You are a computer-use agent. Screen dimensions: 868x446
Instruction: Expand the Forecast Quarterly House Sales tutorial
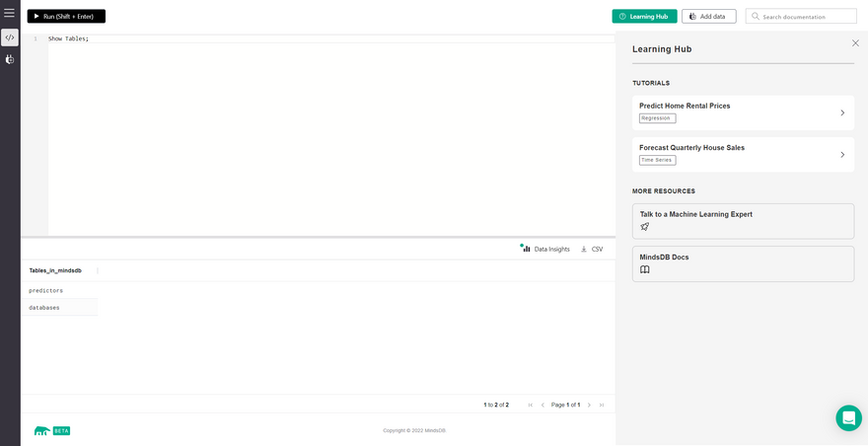click(743, 154)
